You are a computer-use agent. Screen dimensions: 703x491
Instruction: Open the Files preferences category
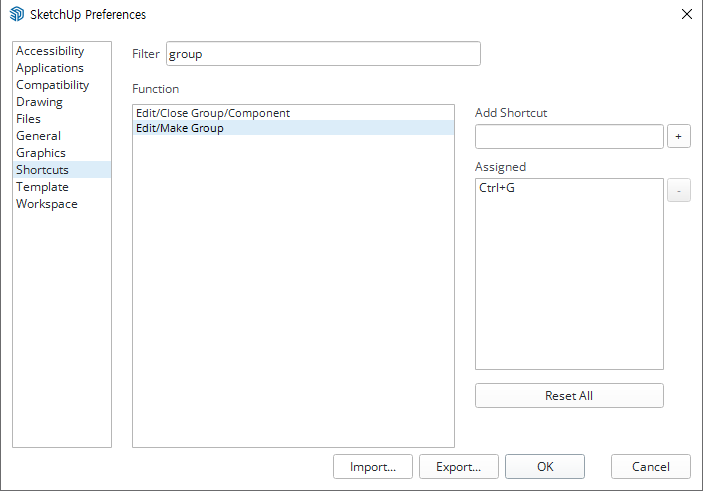pos(62,119)
